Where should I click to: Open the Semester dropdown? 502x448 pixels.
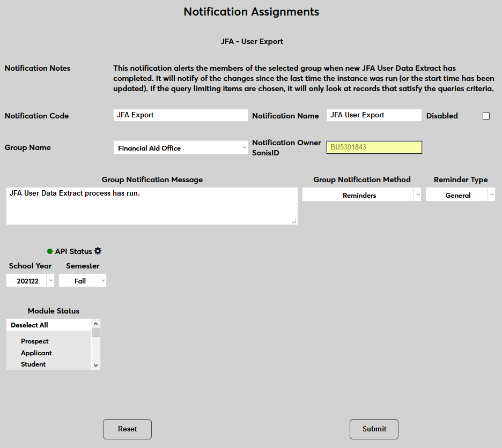tap(82, 280)
